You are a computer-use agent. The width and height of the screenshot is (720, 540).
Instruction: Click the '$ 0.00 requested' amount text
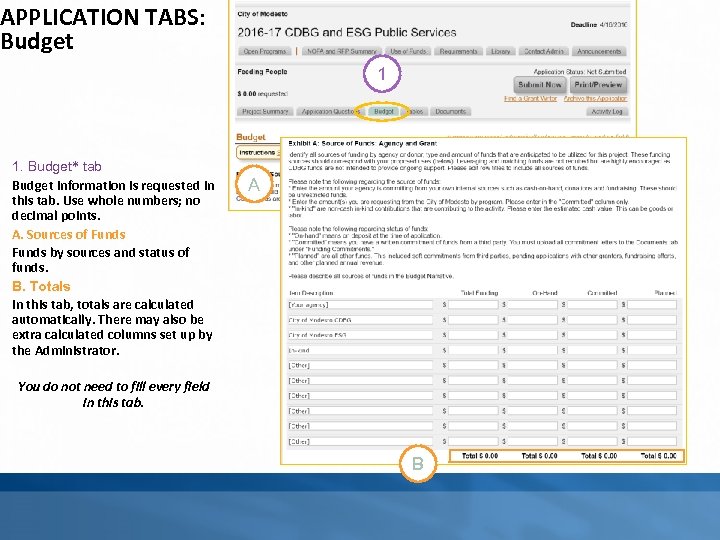pyautogui.click(x=262, y=94)
